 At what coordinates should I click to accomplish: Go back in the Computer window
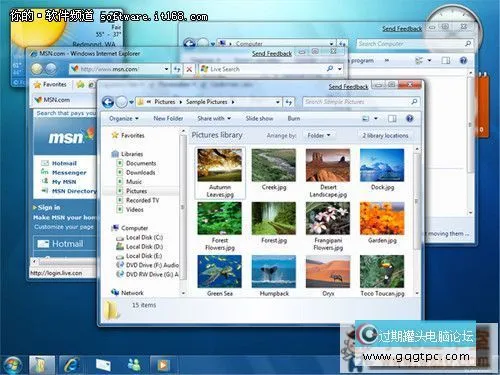[x=189, y=43]
